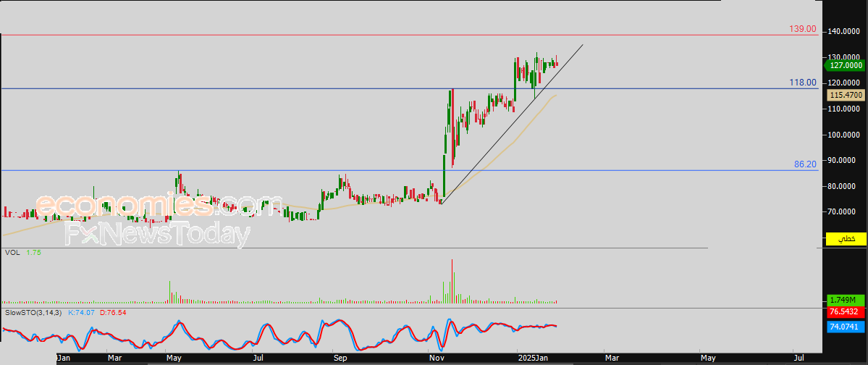Click the green 127.0000 current price tag

(x=845, y=64)
